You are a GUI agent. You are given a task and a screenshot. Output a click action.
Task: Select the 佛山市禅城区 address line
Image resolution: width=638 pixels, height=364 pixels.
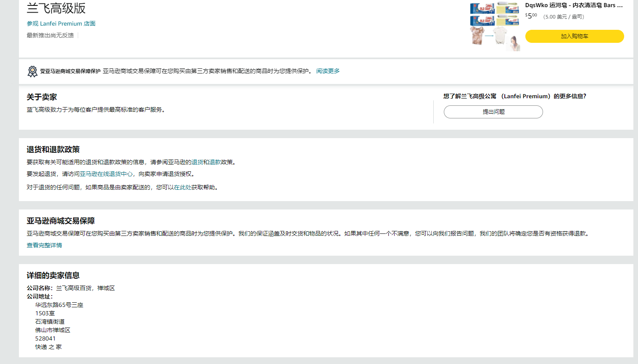[53, 330]
